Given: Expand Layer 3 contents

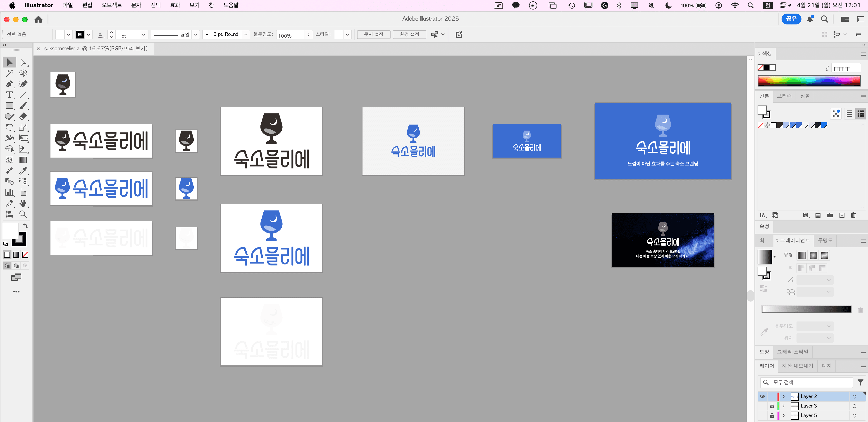Looking at the screenshot, I should pos(784,406).
